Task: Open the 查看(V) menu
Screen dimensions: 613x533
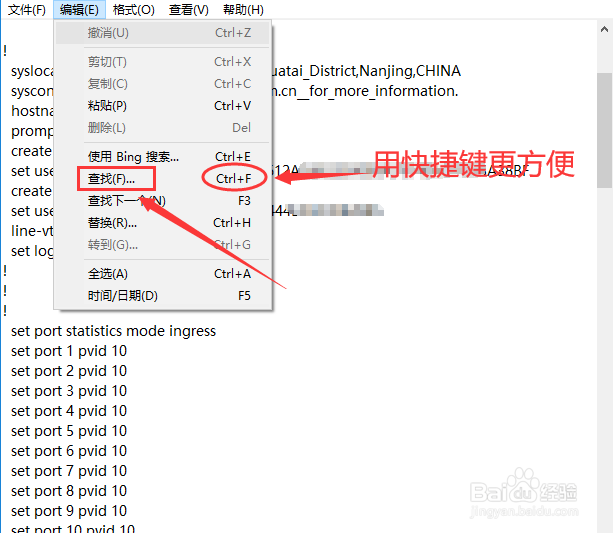Action: pyautogui.click(x=189, y=9)
